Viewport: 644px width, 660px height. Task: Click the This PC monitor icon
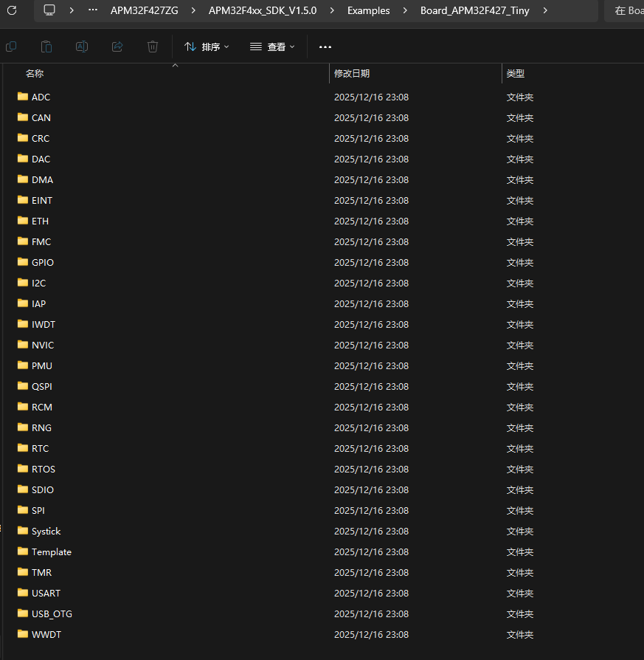click(49, 10)
